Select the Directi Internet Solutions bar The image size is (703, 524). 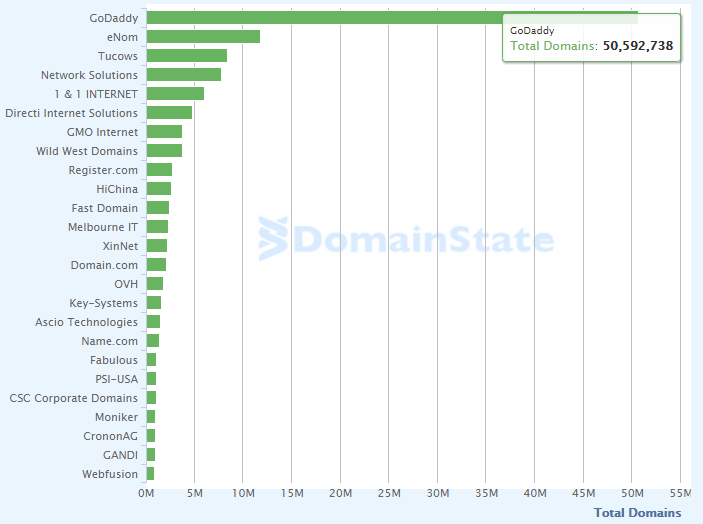(169, 113)
